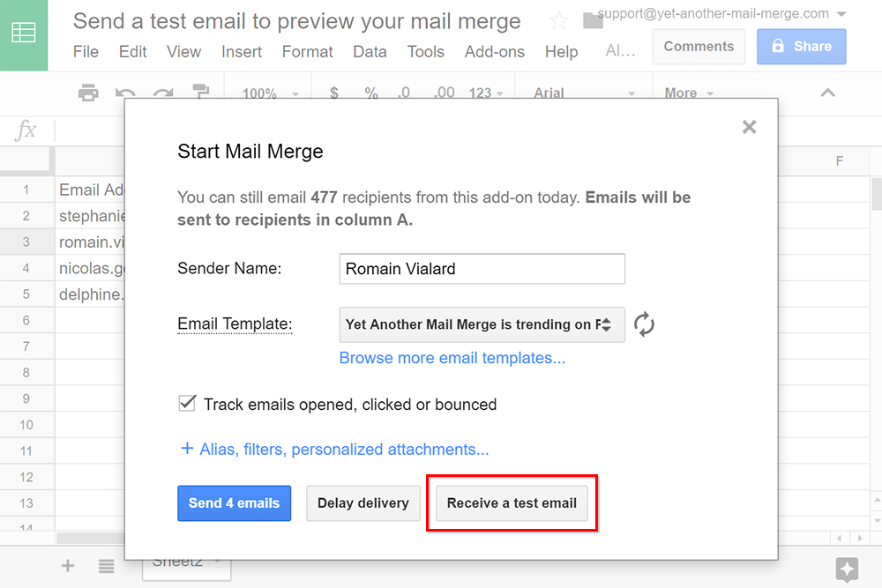Select cell starting with nicolas
Viewport: 882px width, 588px height.
[91, 268]
